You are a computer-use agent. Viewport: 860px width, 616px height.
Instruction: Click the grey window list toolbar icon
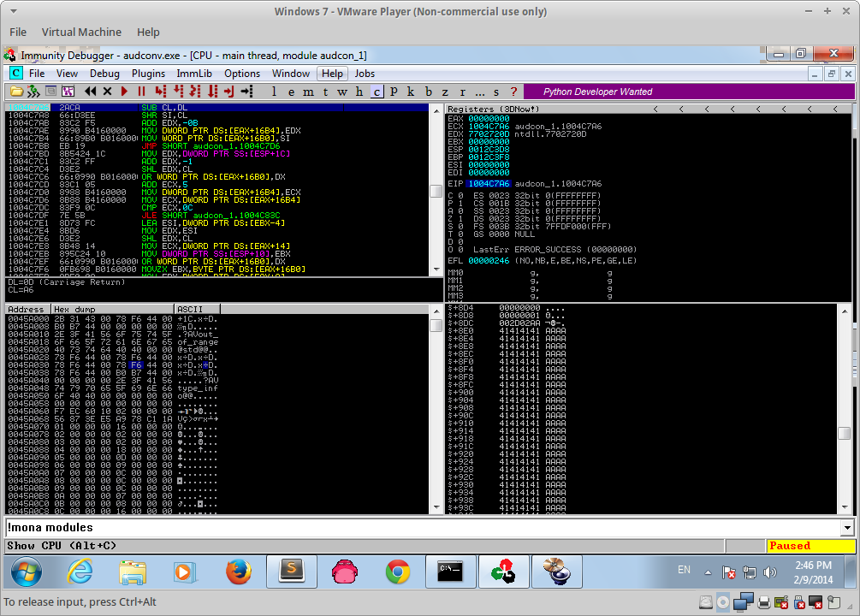click(x=50, y=92)
